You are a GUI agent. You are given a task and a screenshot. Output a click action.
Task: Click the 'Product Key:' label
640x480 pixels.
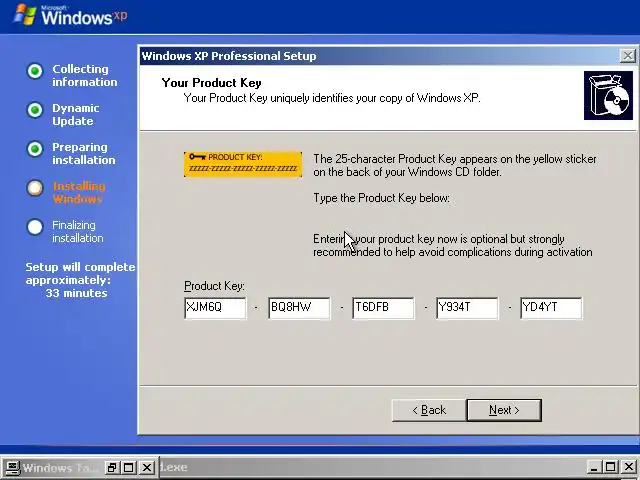[214, 286]
